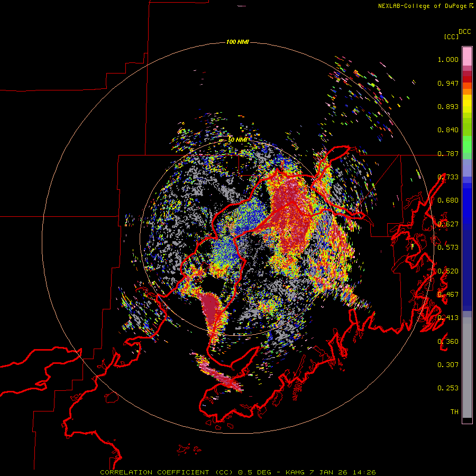Click the TH threshold label
This screenshot has width=476, height=476.
[x=454, y=412]
